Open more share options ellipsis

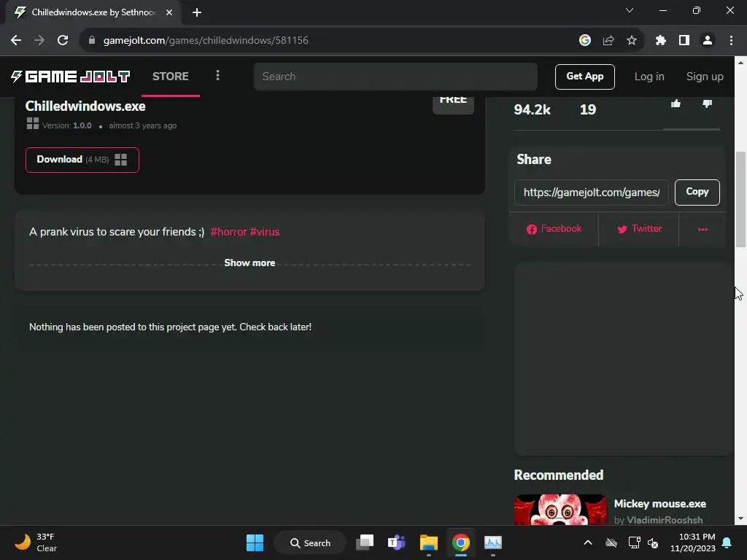(703, 230)
